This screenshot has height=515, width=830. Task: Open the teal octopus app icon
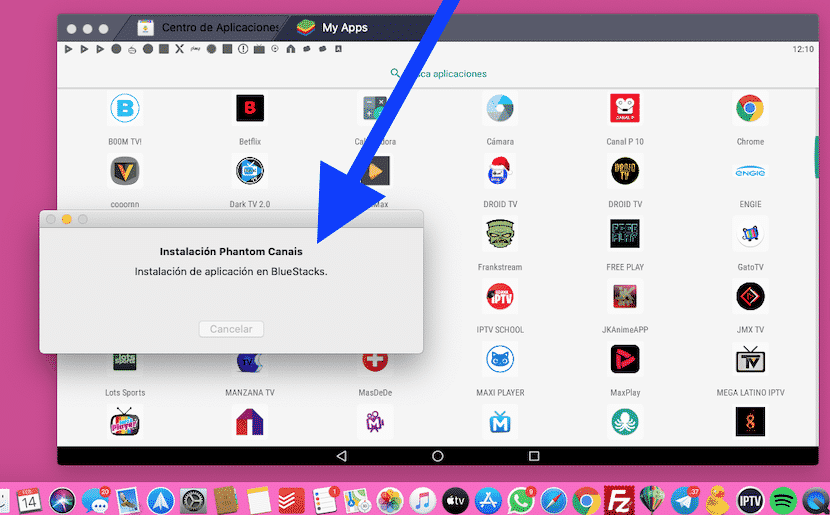(x=625, y=422)
